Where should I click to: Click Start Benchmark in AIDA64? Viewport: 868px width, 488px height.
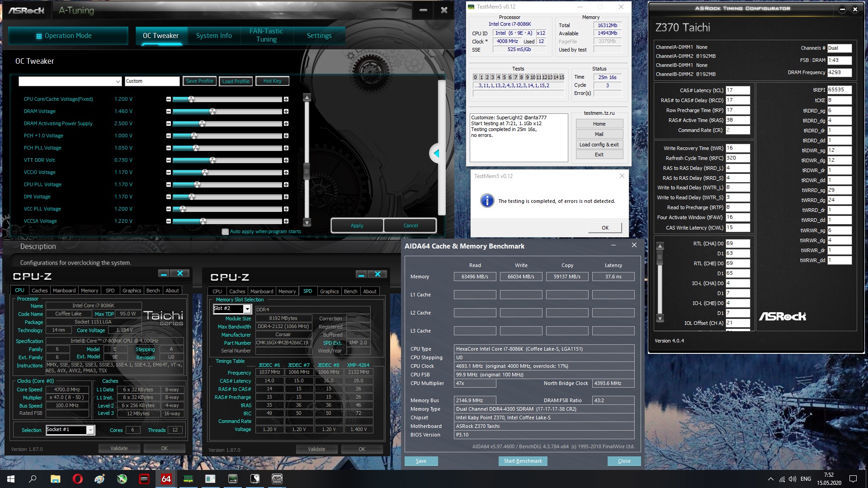coord(523,461)
